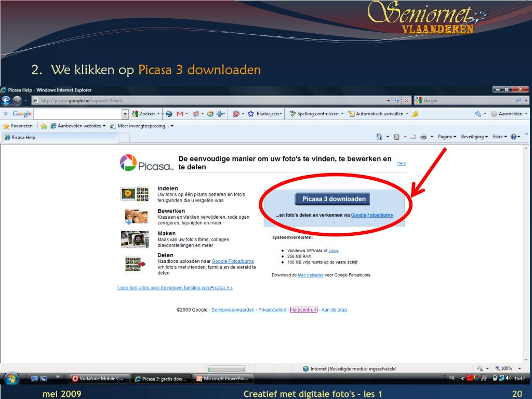Expand the address bar history dropdown
532x399 pixels.
pos(389,100)
